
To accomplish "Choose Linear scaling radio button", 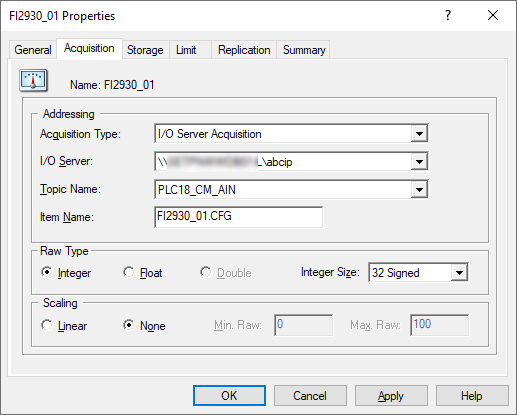I will click(x=47, y=325).
